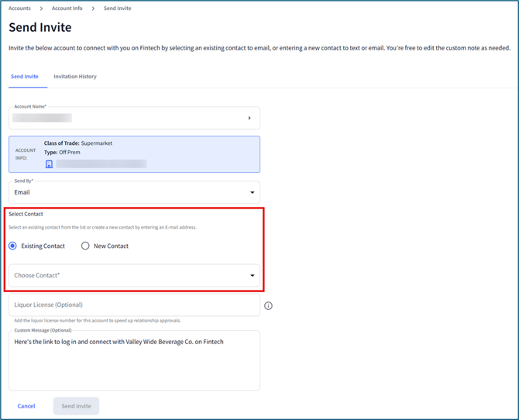
Task: Open the Choose Contact dropdown
Action: 133,275
